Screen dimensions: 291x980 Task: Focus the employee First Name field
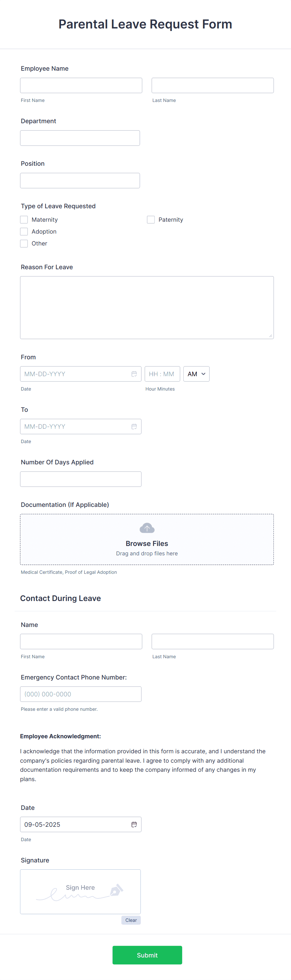(x=81, y=85)
